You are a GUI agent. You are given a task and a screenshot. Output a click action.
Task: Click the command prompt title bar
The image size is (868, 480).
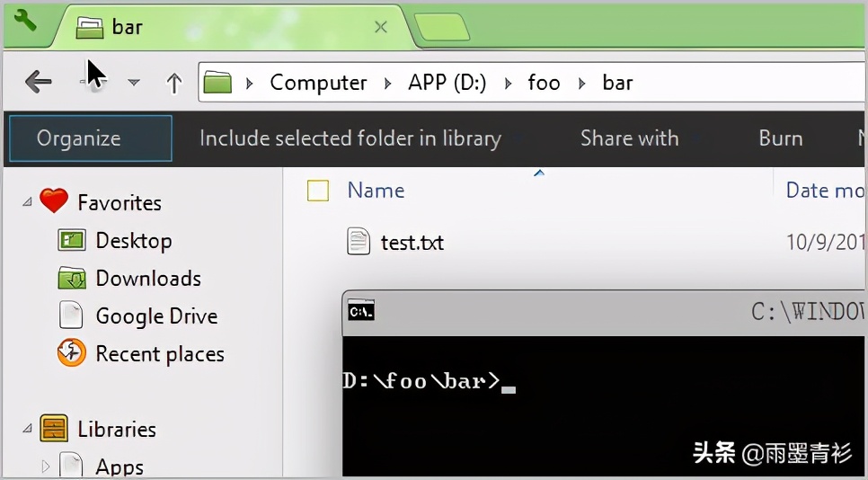pos(604,313)
